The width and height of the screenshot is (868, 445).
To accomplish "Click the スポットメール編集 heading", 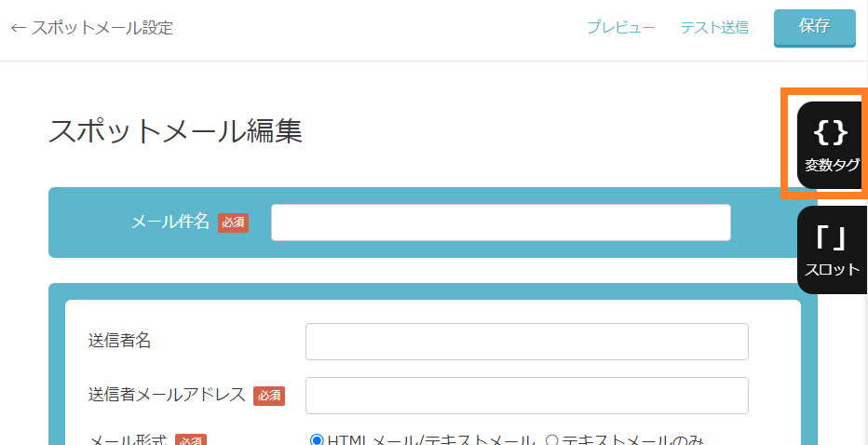I will 175,131.
